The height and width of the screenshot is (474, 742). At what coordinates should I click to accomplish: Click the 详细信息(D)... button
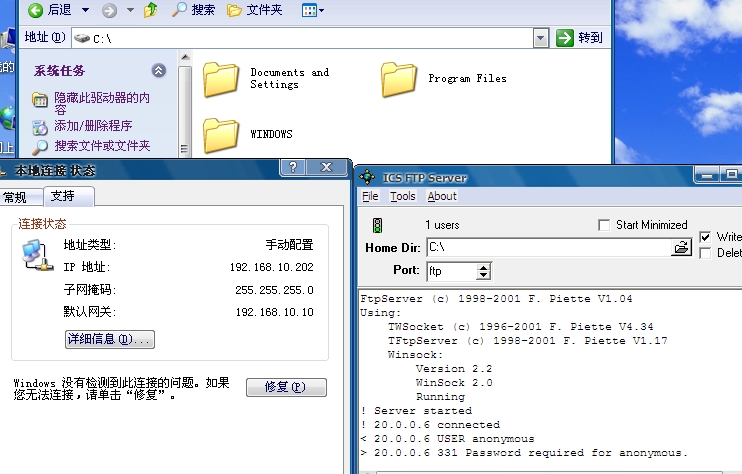(110, 339)
